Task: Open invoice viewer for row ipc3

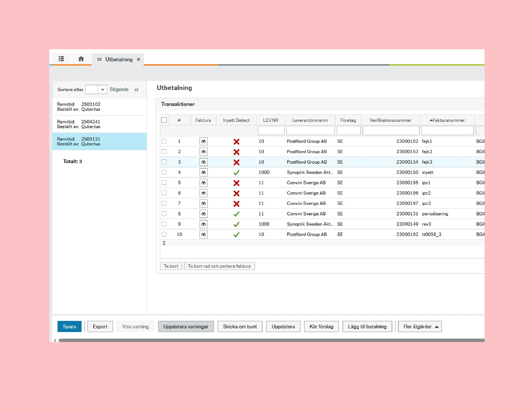Action: (203, 203)
